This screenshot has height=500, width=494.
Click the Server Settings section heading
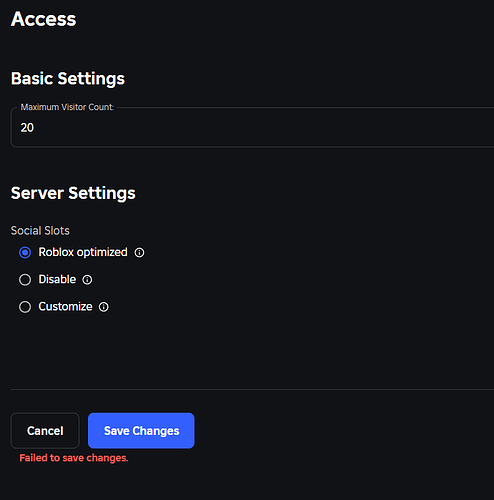73,193
